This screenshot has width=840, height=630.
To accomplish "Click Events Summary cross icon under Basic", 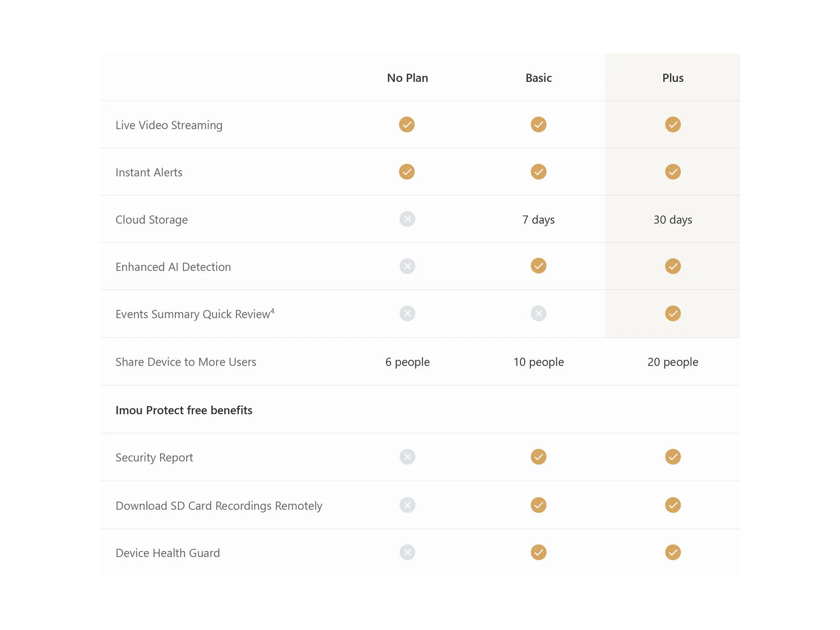I will tap(539, 313).
